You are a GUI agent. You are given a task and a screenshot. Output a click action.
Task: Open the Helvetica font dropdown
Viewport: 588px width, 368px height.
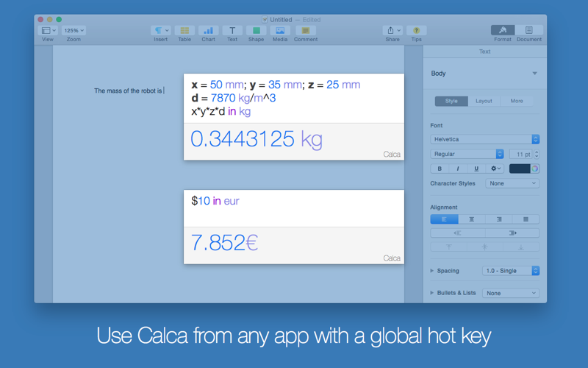pos(485,139)
